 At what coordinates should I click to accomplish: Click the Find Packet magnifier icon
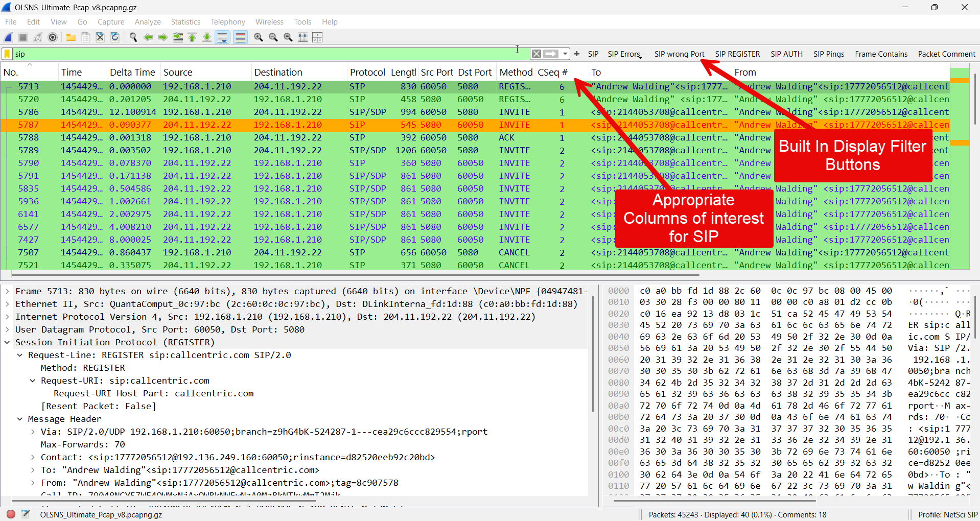(133, 37)
